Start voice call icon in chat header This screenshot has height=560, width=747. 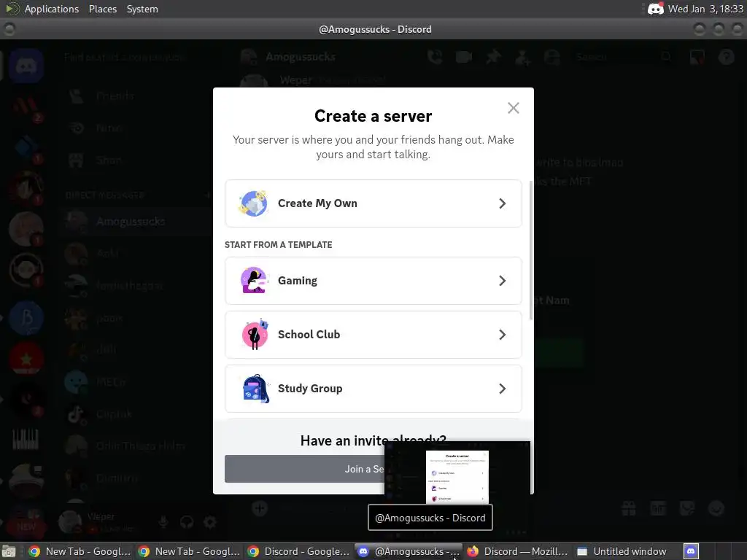[x=435, y=57]
